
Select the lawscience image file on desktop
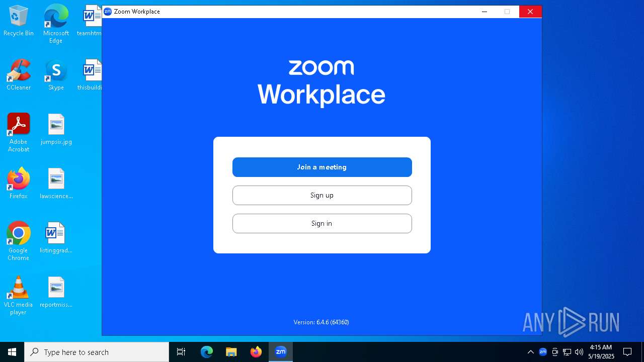[x=56, y=184]
